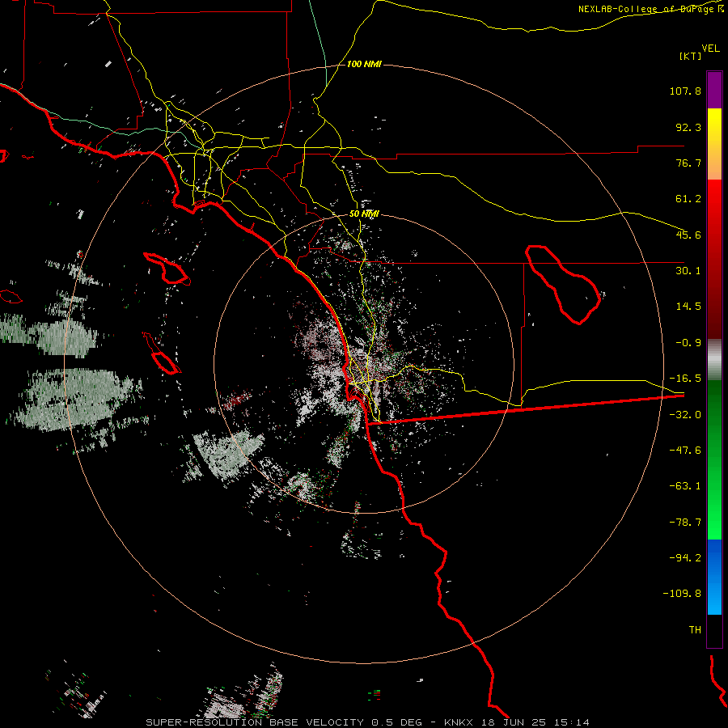Click the VEL legend title

pos(710,48)
